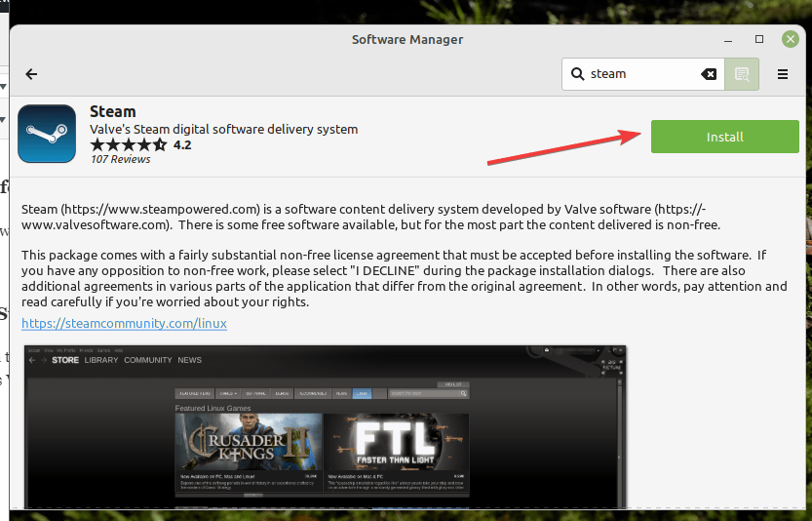812x521 pixels.
Task: Click the Software Manager title bar text
Action: coord(407,39)
